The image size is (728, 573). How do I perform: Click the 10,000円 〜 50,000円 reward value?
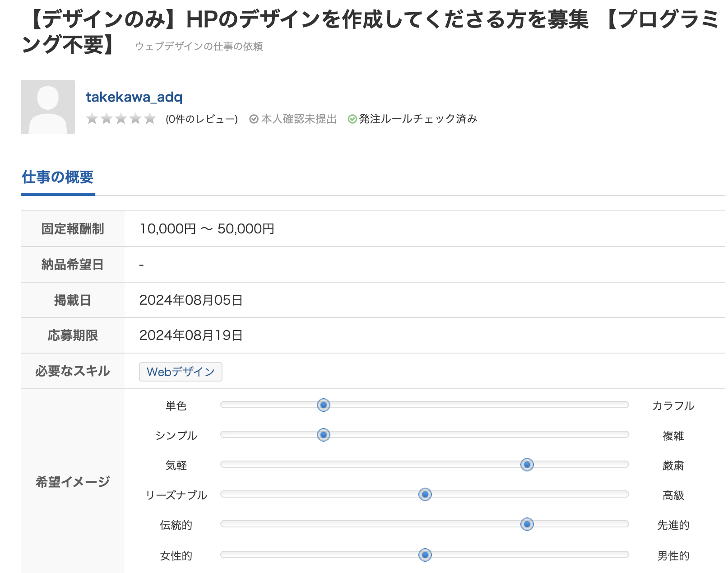(x=207, y=229)
